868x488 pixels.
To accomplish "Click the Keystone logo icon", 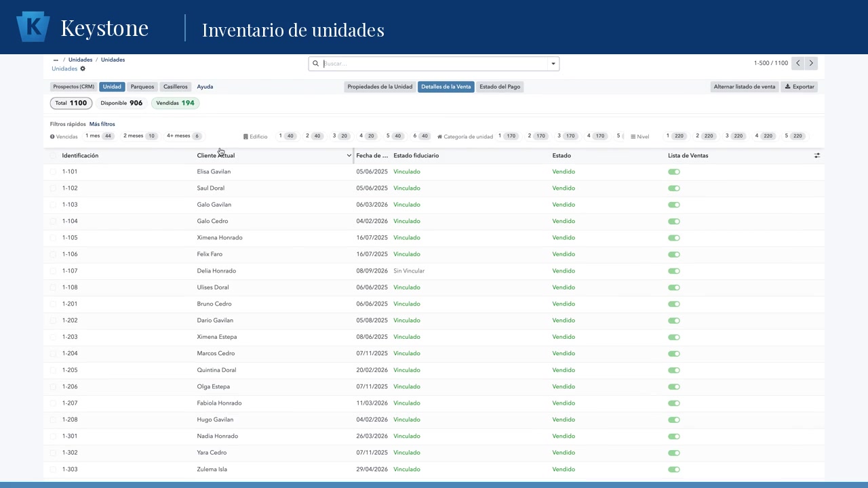I will (x=33, y=27).
